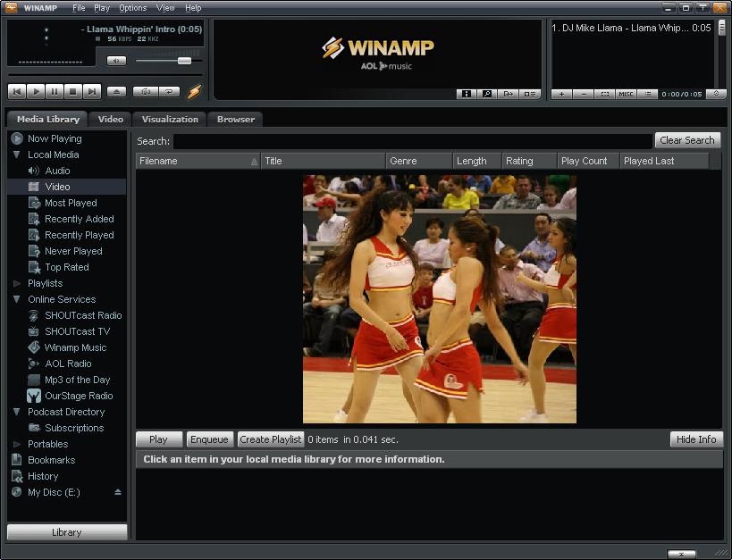Click the eject open file button

click(116, 91)
